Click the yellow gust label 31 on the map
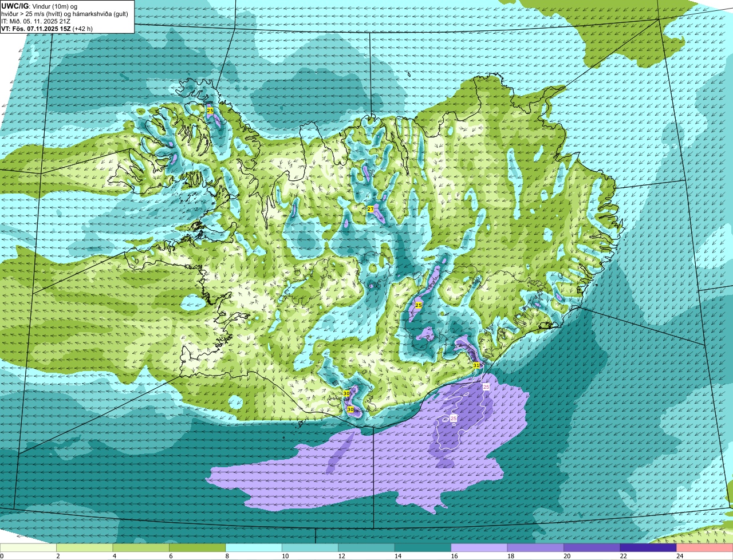This screenshot has height=560, width=733. [x=476, y=365]
